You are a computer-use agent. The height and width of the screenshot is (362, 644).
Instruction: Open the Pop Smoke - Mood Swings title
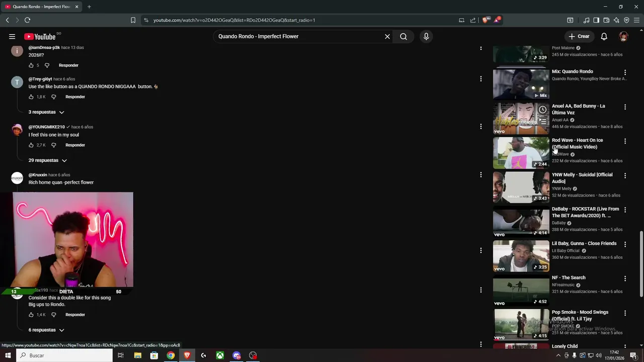coord(580,315)
